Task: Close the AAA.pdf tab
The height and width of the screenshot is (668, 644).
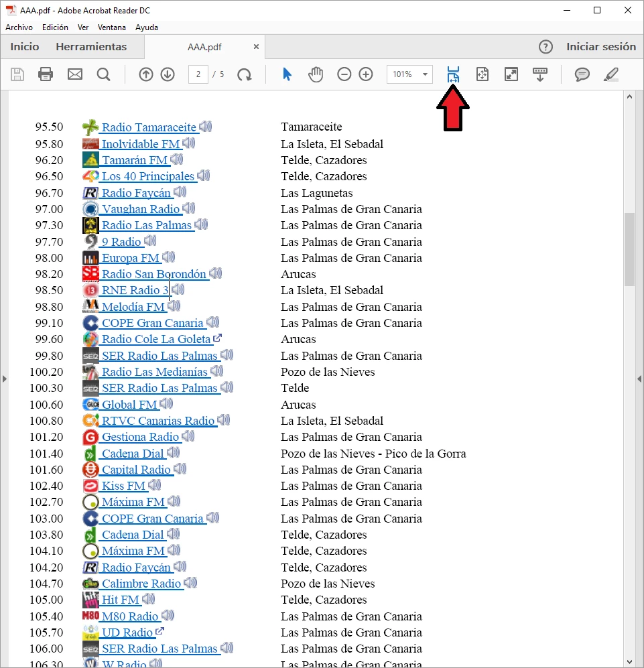Action: pyautogui.click(x=256, y=46)
